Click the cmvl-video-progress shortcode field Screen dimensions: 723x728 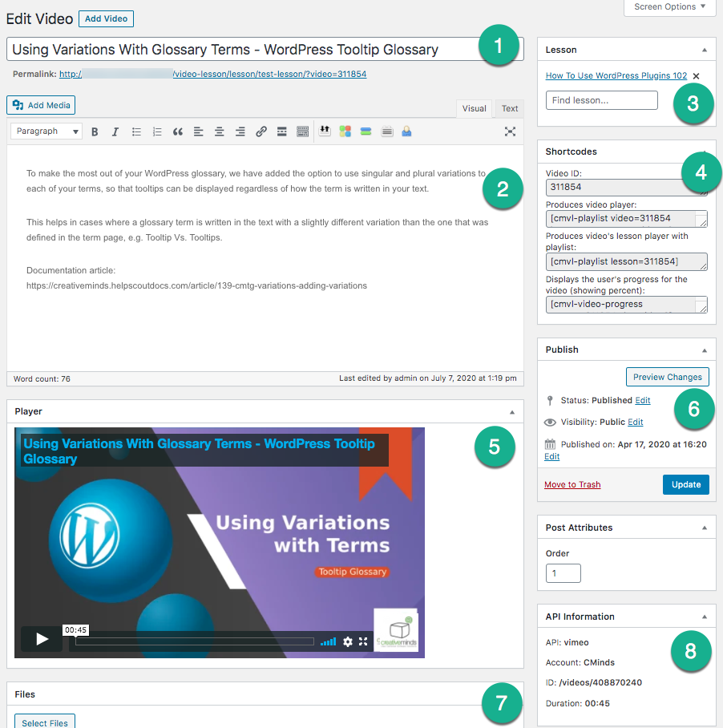pyautogui.click(x=627, y=304)
